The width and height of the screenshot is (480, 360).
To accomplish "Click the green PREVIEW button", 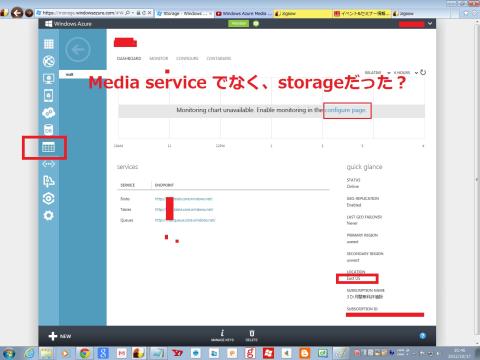I will click(x=238, y=24).
